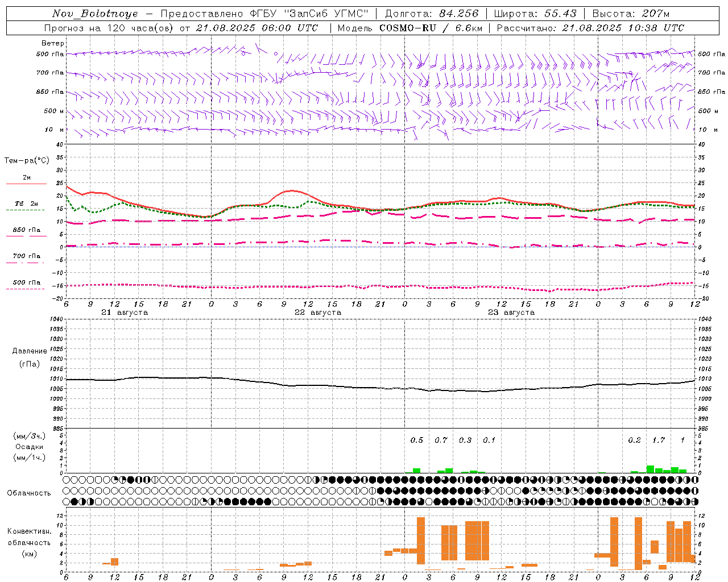
Task: Click the Давление pressure panel label
Action: point(30,351)
